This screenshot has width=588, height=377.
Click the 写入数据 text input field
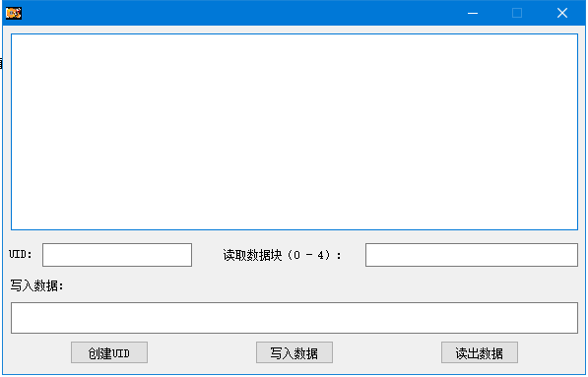(x=294, y=318)
